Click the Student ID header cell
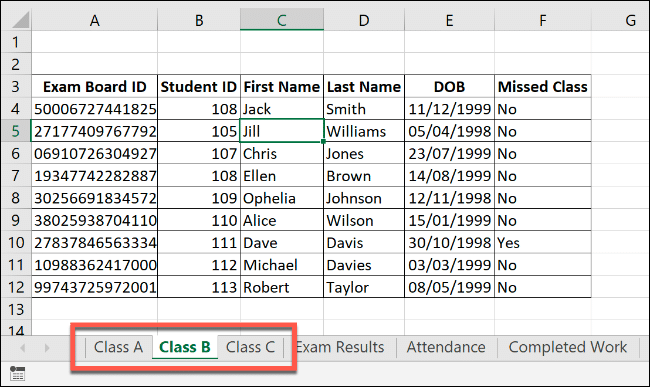Screen dimensions: 650x387 [x=199, y=86]
